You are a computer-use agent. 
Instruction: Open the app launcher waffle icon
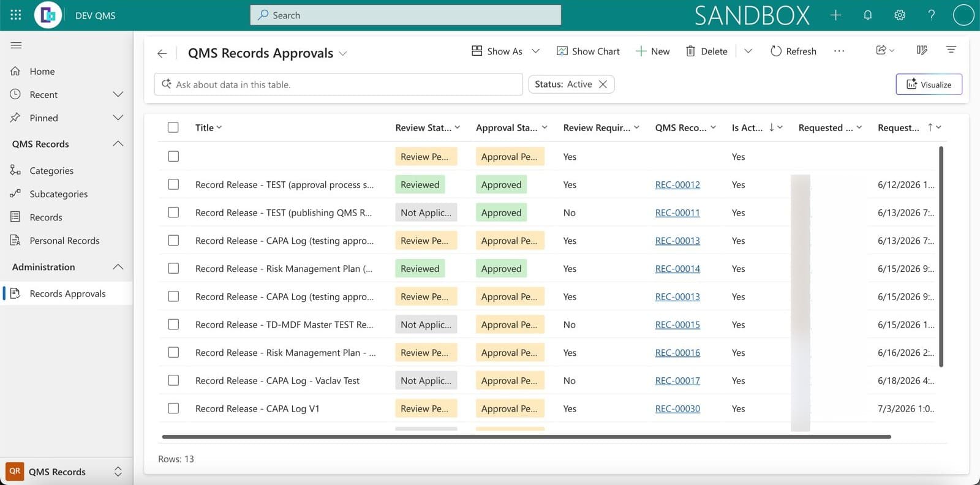[16, 15]
